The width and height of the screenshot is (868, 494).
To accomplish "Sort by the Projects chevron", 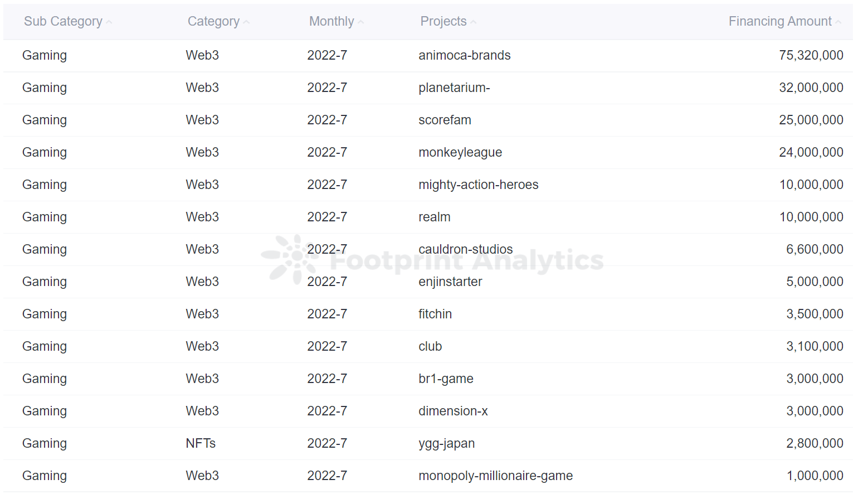I will point(473,21).
